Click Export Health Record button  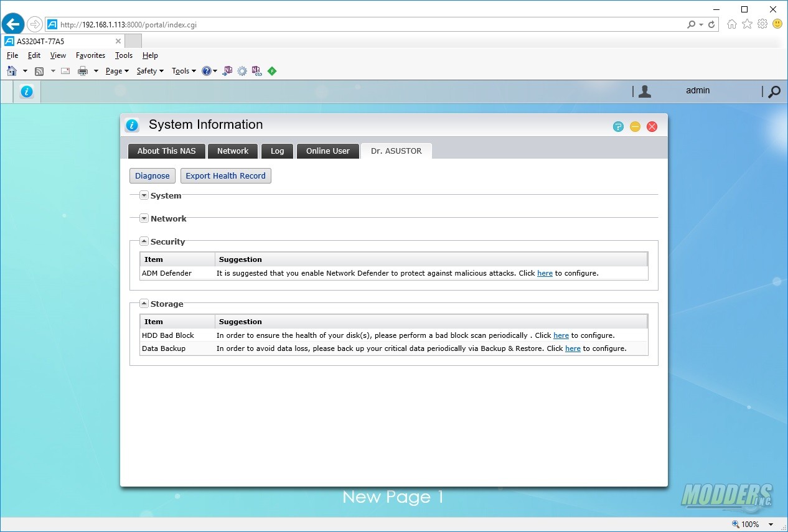(x=225, y=175)
